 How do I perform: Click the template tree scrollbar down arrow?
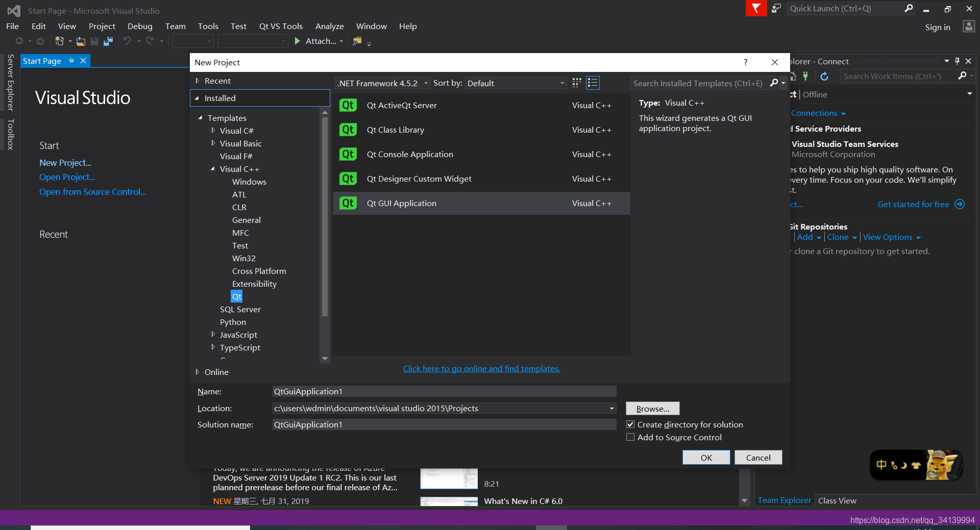click(x=325, y=359)
